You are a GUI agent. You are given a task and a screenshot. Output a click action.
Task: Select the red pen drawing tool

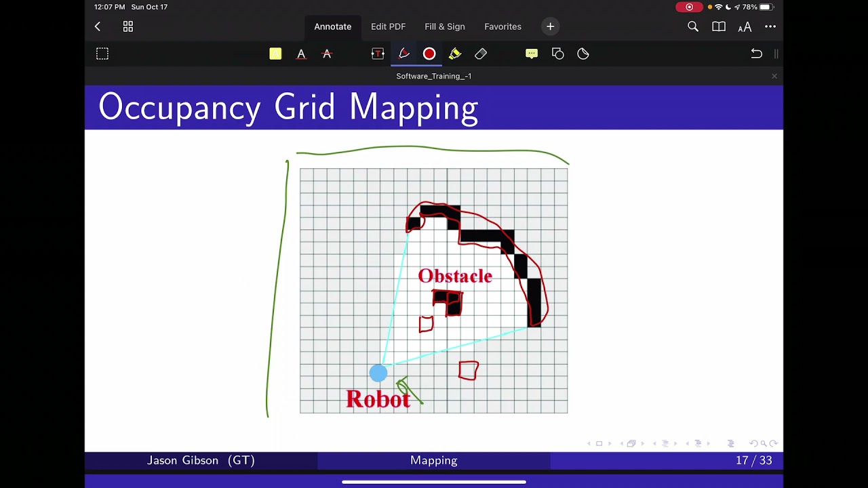coord(403,54)
